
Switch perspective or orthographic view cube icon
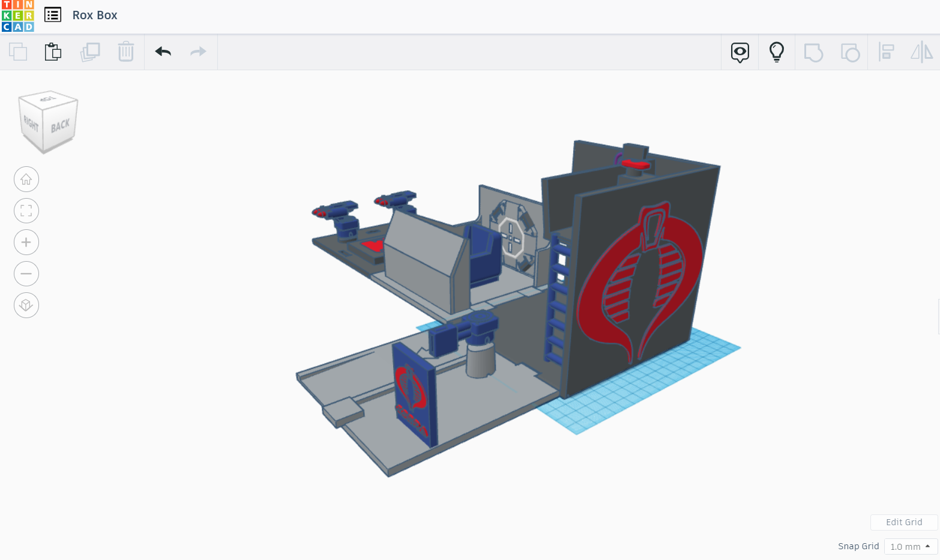coord(26,306)
